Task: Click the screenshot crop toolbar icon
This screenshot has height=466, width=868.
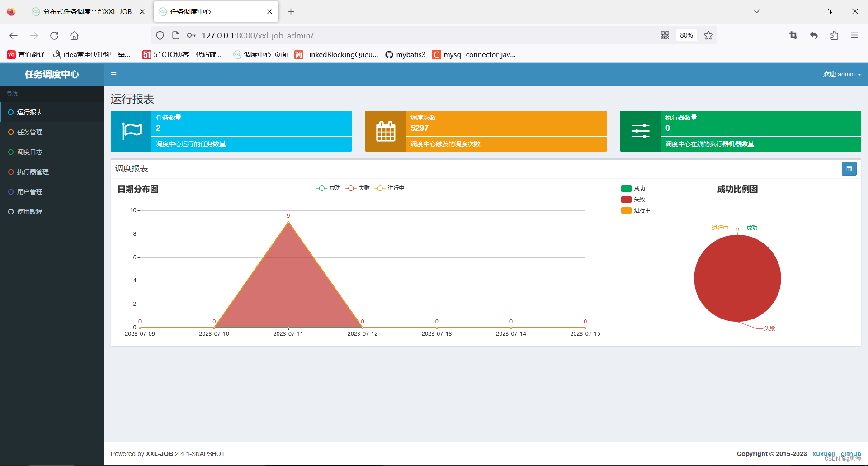Action: tap(793, 35)
